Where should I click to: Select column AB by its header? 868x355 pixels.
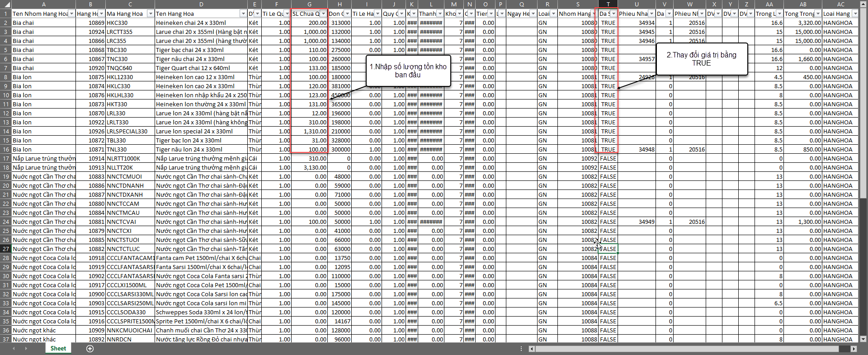click(803, 5)
